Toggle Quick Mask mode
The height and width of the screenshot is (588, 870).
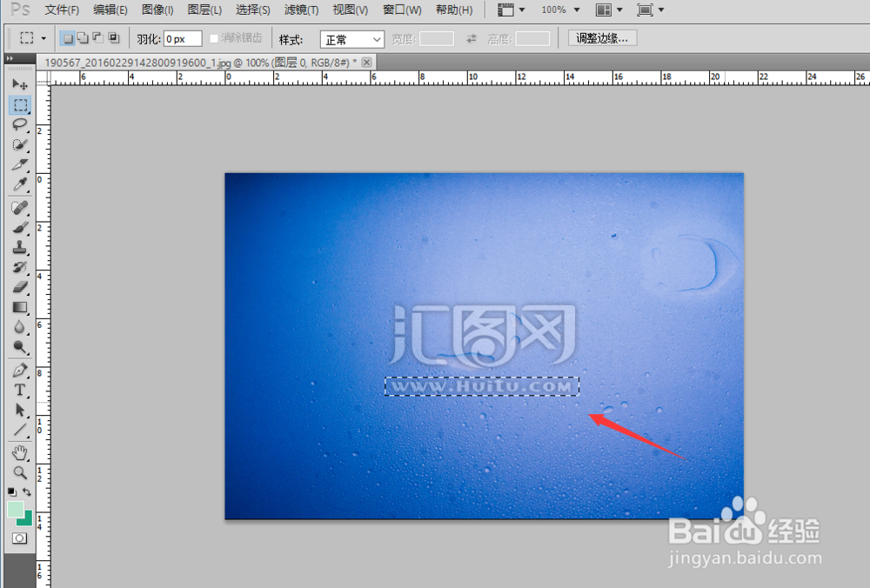[19, 538]
